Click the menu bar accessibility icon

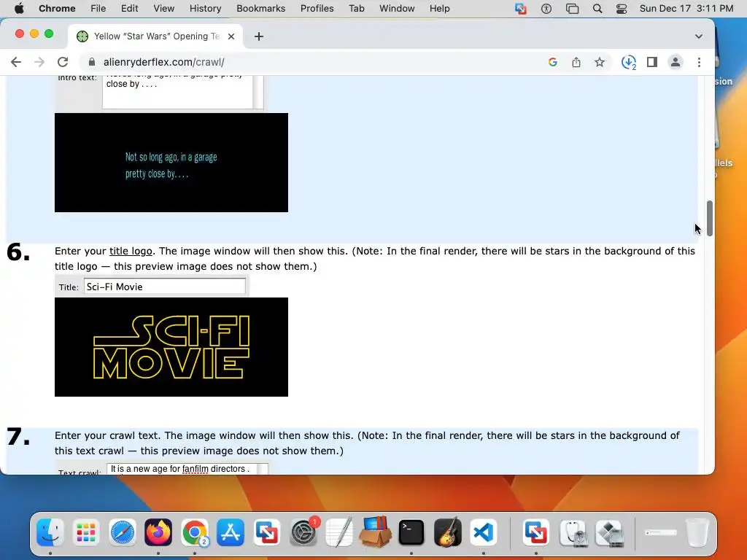tap(546, 9)
